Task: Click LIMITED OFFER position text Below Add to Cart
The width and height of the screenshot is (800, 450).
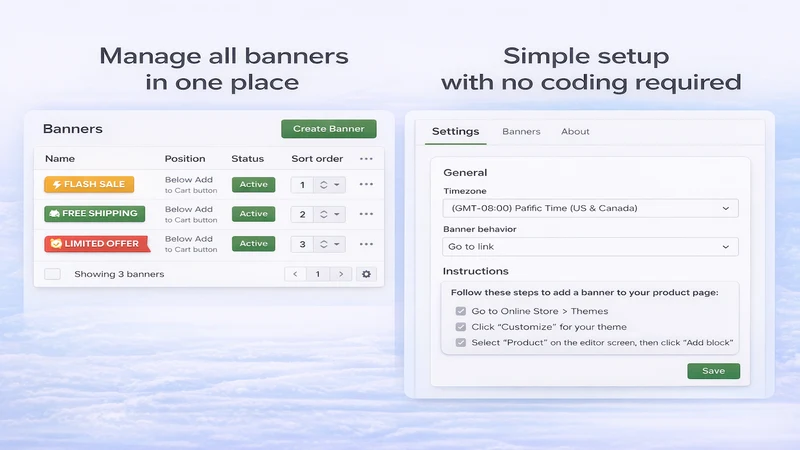Action: pos(191,244)
